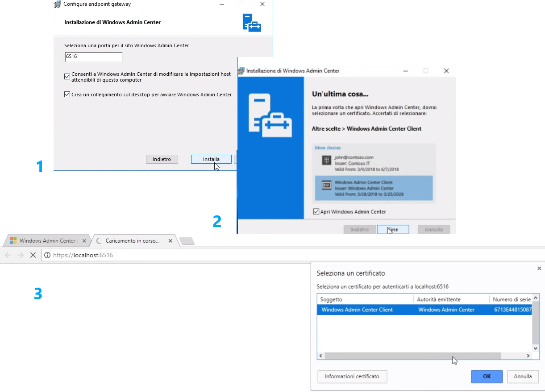Click Annulla in the Installazione di Windows Admin Center window

click(434, 229)
